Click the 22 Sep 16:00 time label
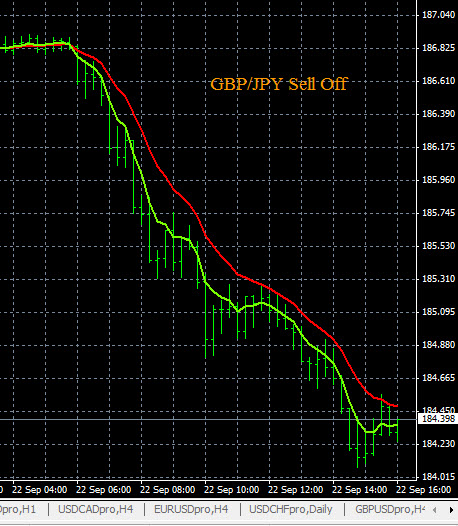Screen dimensions: 458x526 (424, 489)
